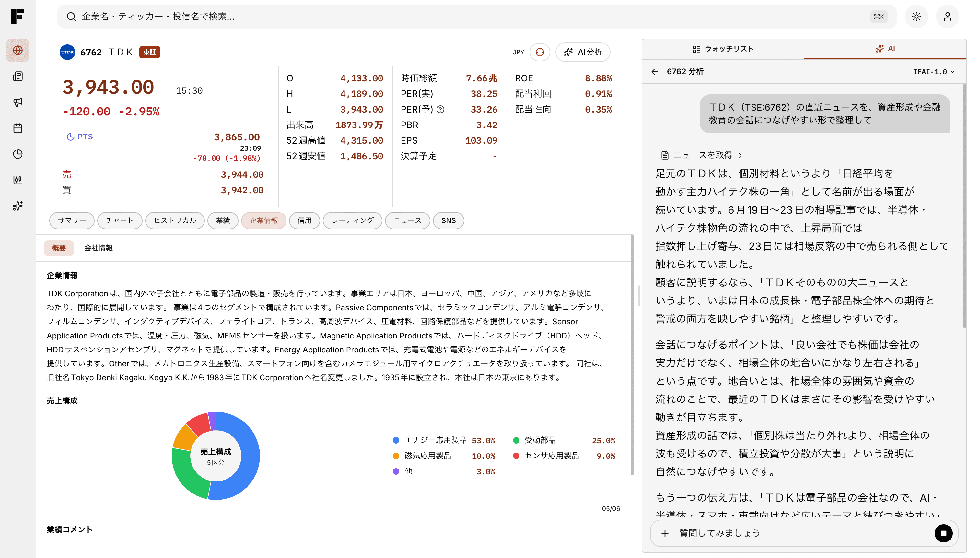Click the user's TDK prompt message bubble

pos(824,114)
